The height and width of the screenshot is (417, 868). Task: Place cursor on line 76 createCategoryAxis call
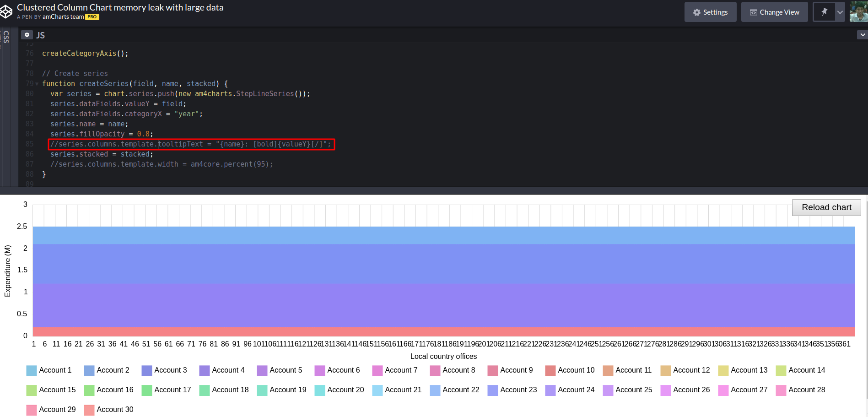[x=85, y=54]
